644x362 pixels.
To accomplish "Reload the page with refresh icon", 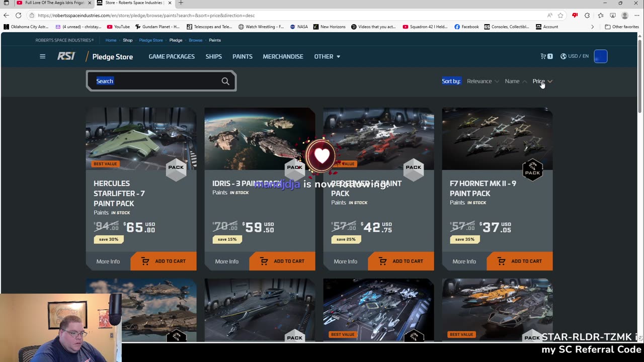I will pyautogui.click(x=18, y=16).
